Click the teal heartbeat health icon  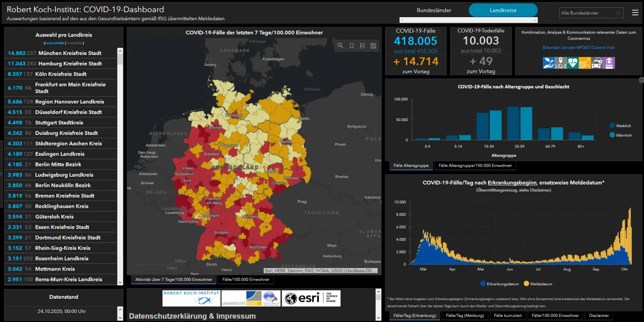point(572,63)
